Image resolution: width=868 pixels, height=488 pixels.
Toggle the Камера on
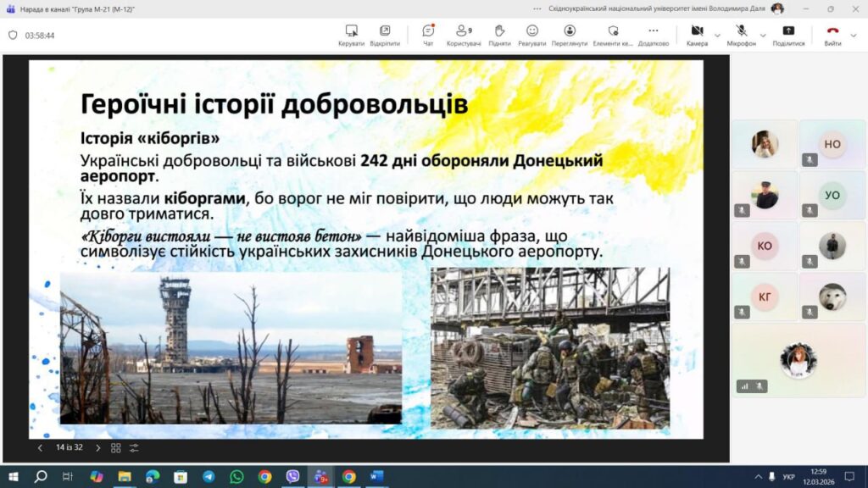pyautogui.click(x=697, y=35)
